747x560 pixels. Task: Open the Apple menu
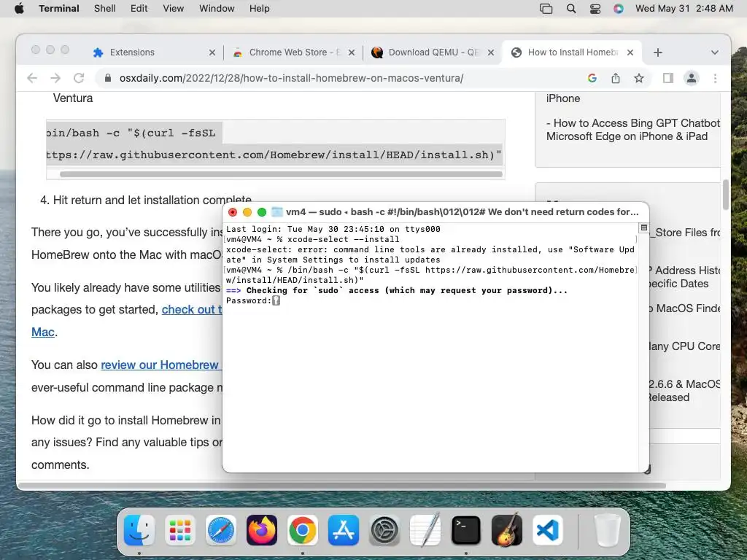19,9
